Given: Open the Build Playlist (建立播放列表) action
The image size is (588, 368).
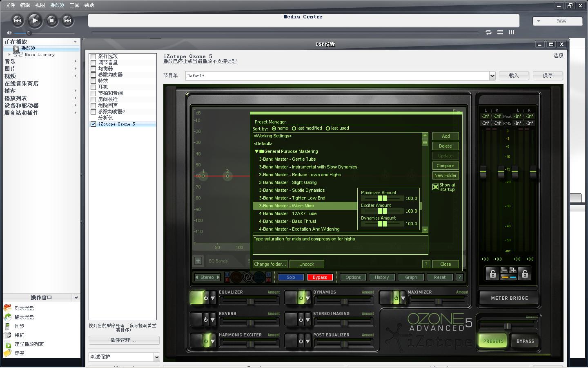Looking at the screenshot, I should point(29,344).
